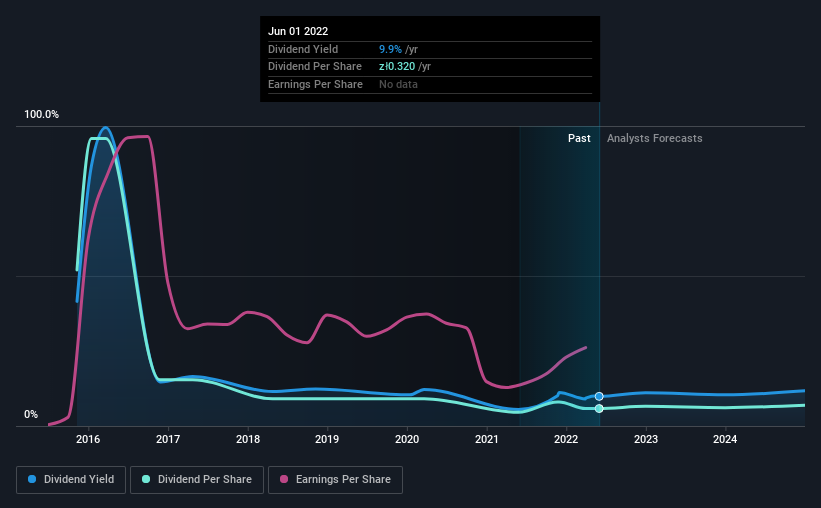Toggle the Dividend Per Share legend series
This screenshot has height=508, width=821.
click(x=197, y=480)
